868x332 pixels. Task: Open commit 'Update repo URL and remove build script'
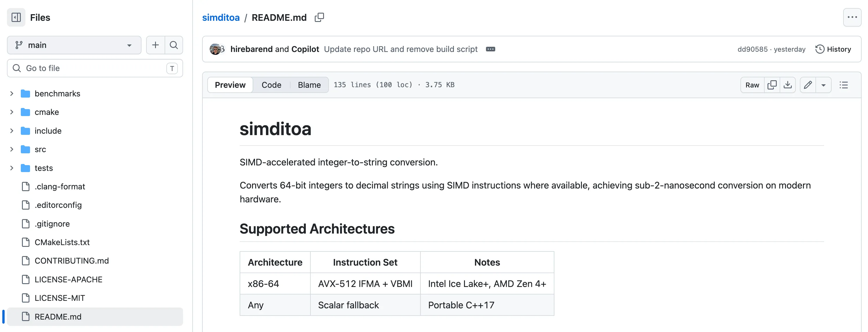[x=401, y=49]
